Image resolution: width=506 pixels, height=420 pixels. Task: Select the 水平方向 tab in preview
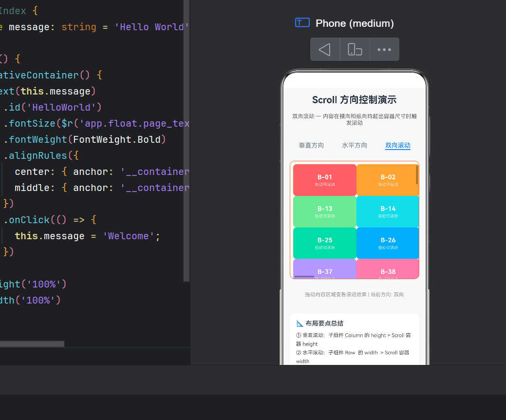coord(355,145)
